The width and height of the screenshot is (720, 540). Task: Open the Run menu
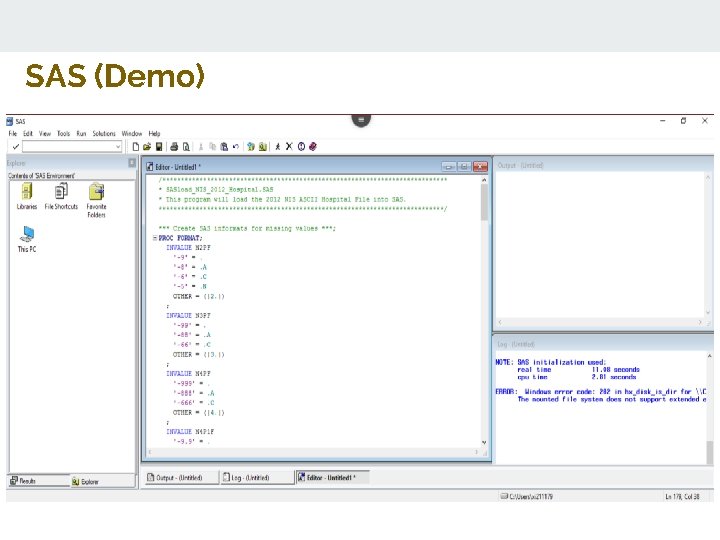[81, 134]
